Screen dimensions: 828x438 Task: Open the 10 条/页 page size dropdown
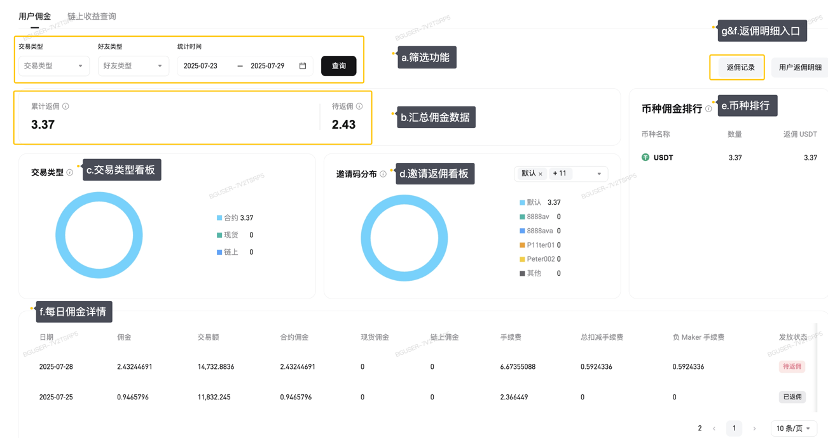coord(793,428)
